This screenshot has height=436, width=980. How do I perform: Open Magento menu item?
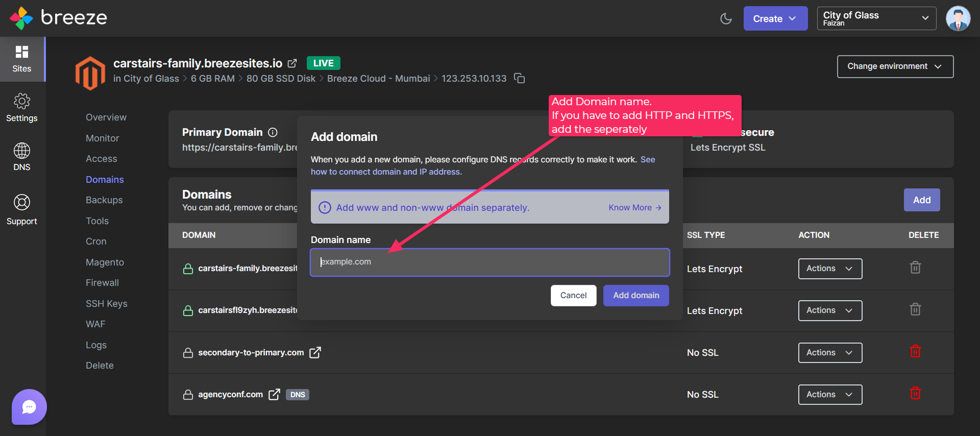point(105,262)
